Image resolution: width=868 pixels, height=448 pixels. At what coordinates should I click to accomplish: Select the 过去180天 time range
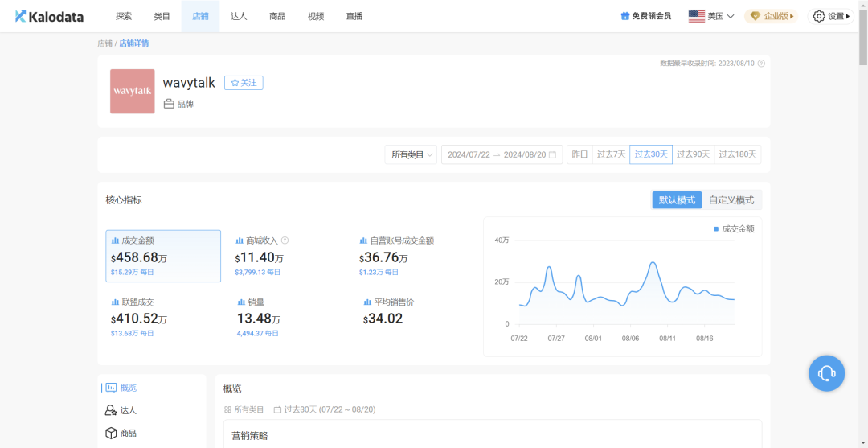point(737,154)
